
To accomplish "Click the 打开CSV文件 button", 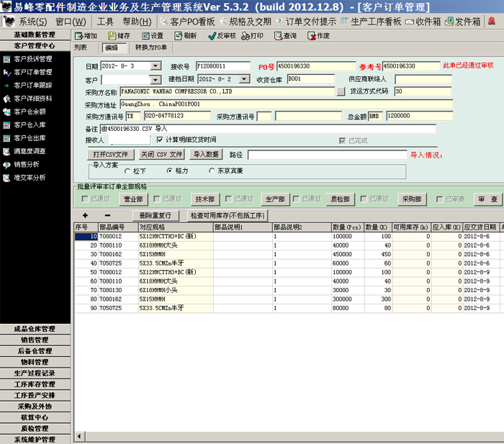I will pyautogui.click(x=110, y=155).
